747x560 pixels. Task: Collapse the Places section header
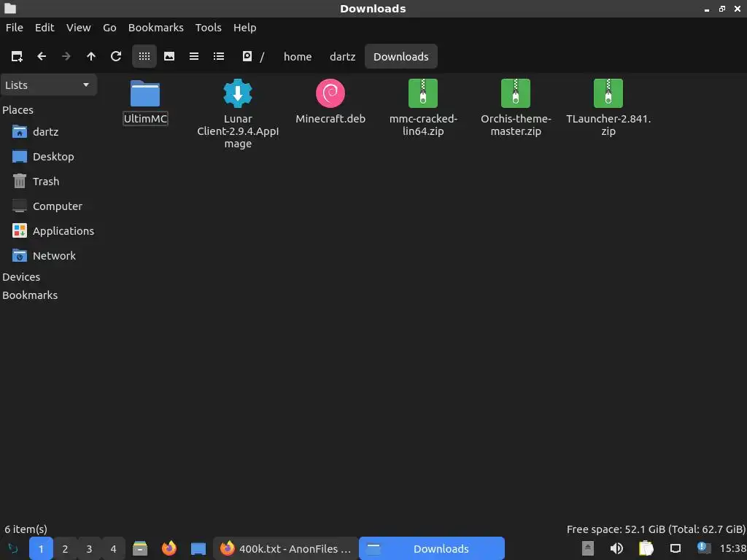point(18,110)
